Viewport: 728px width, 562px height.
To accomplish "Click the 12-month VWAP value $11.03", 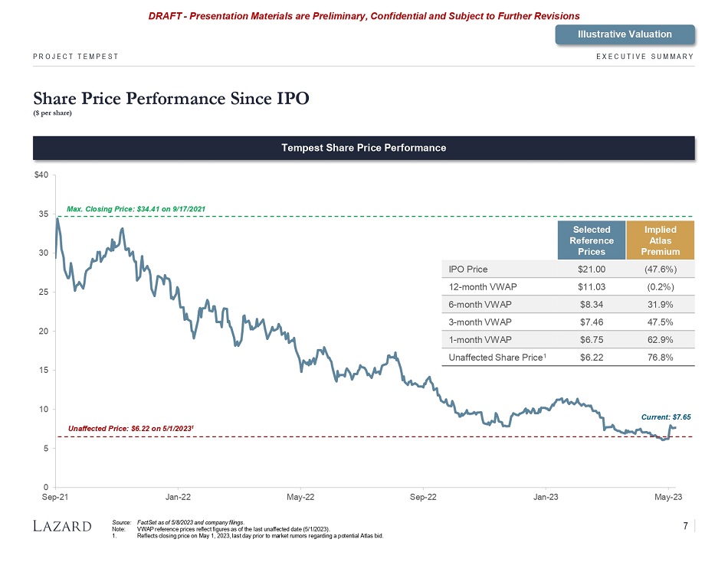I will tap(592, 286).
